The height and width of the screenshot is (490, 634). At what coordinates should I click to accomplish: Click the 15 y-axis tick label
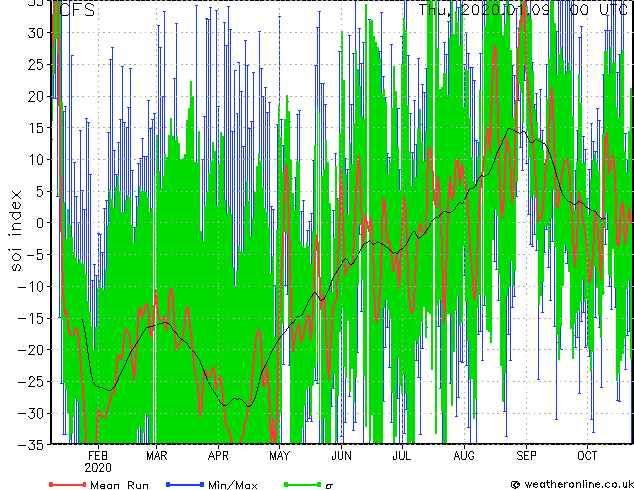coord(36,128)
